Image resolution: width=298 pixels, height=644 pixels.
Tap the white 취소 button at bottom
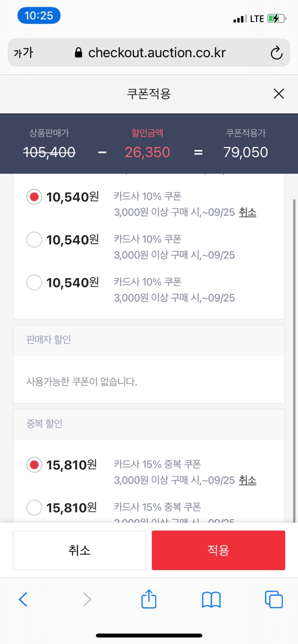(x=80, y=550)
